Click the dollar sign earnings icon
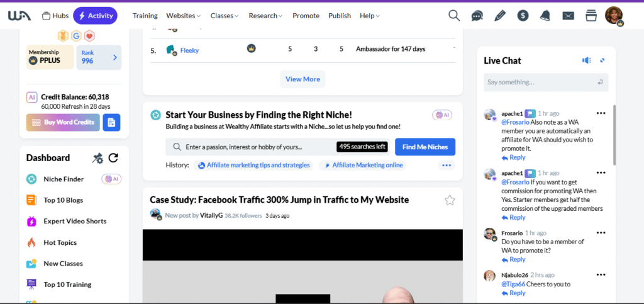The height and width of the screenshot is (304, 644). [x=523, y=16]
